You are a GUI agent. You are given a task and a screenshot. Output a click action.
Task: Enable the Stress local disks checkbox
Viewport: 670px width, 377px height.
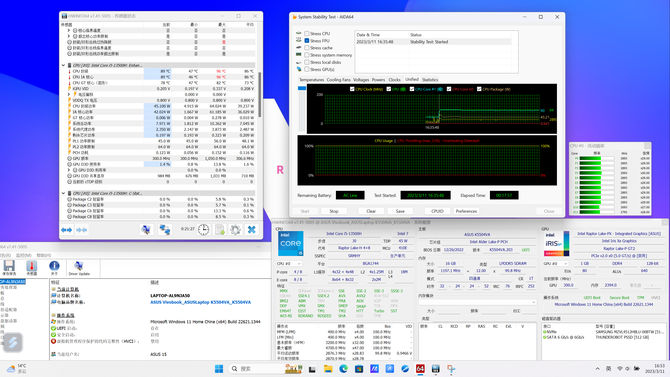point(307,62)
